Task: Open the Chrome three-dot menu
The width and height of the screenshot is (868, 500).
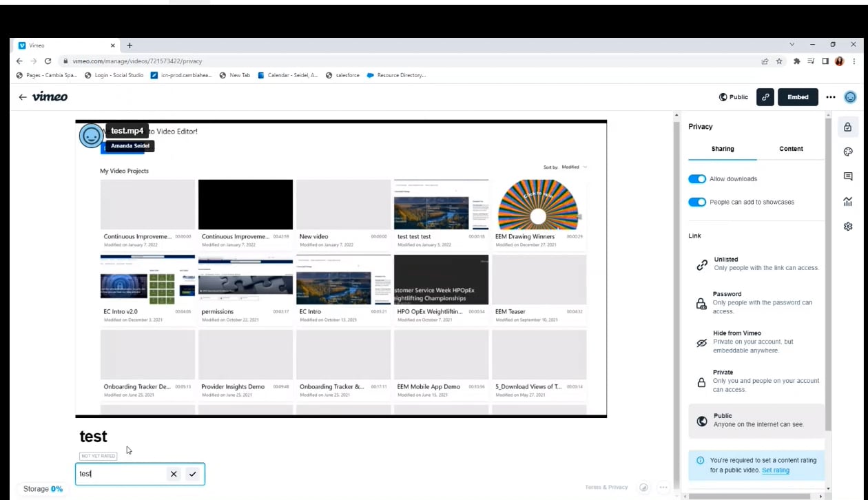Action: (854, 61)
